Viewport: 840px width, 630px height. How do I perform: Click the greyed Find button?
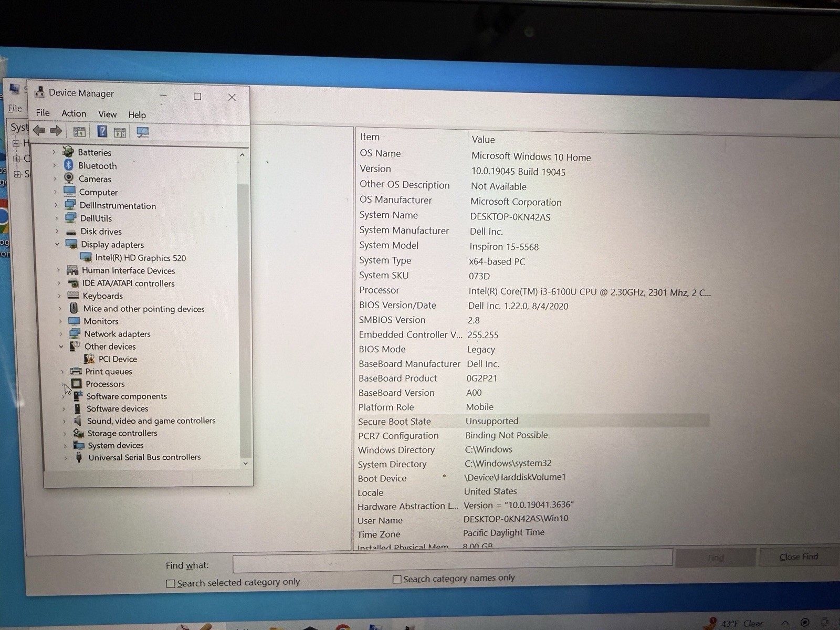pyautogui.click(x=716, y=558)
